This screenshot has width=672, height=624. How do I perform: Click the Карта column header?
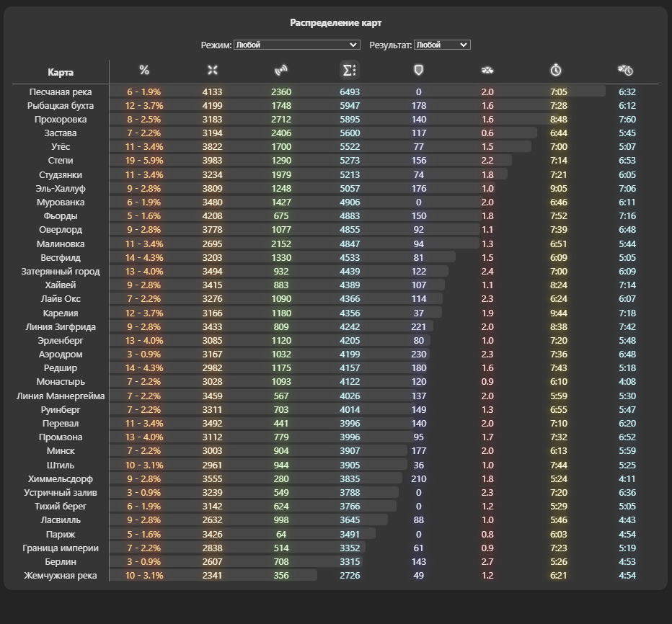[61, 72]
